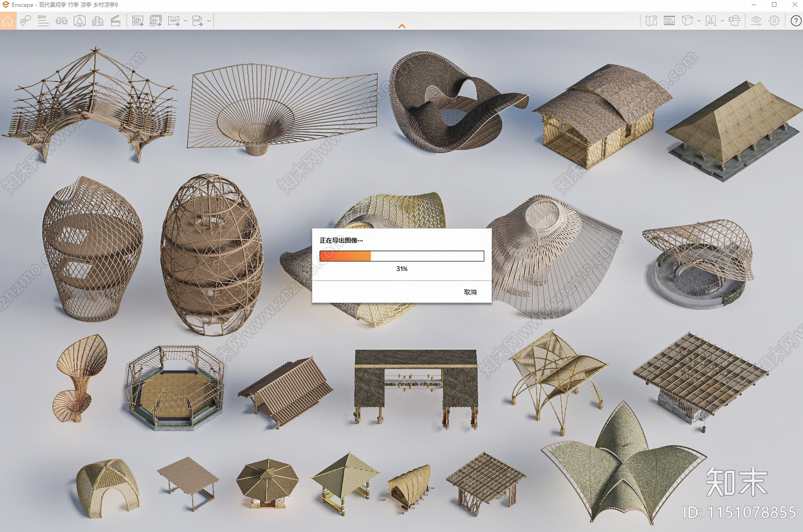Viewport: 803px width, 532px height.
Task: Click the Home icon in Enscape toolbar
Action: [x=8, y=21]
